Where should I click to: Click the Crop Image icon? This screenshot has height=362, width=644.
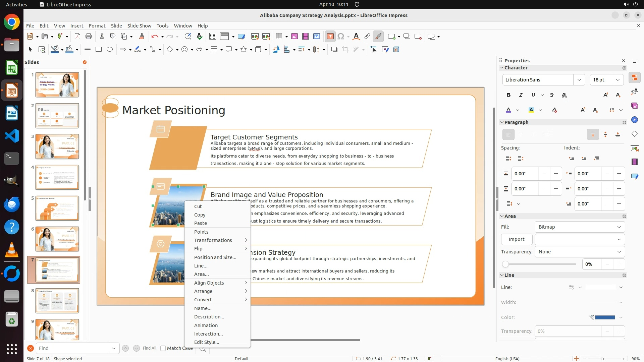coord(345,50)
